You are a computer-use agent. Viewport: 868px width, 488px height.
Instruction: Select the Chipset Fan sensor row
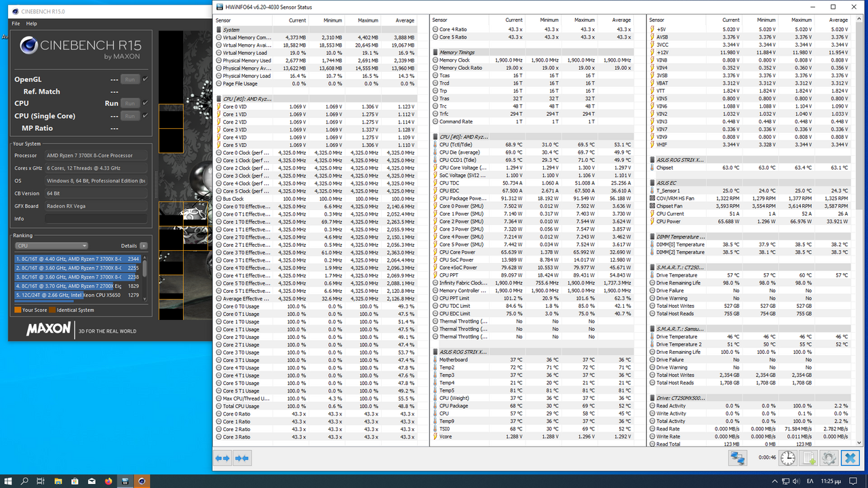[x=749, y=206]
